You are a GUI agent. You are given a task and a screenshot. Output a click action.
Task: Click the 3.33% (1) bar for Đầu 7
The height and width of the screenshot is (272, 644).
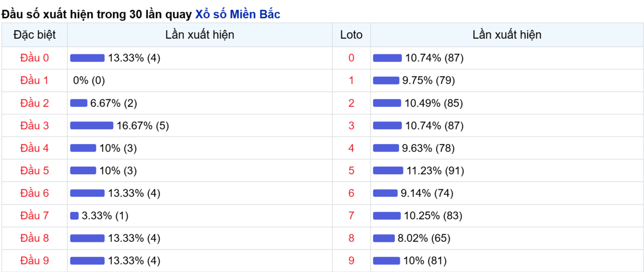point(75,216)
